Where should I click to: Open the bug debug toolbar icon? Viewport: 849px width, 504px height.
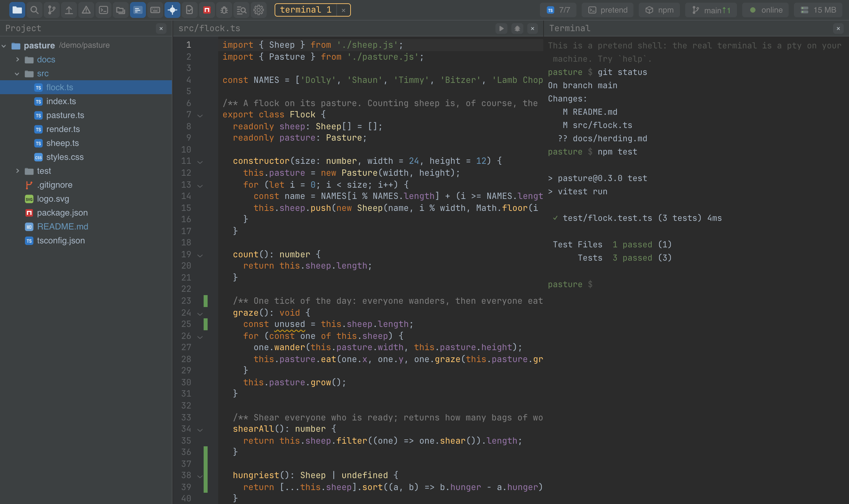tap(224, 10)
